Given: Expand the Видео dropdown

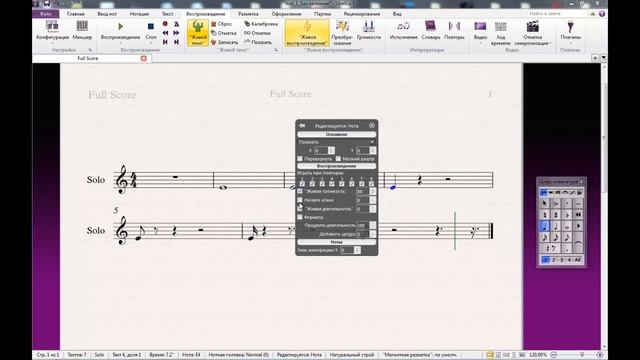Looking at the screenshot, I should click(480, 43).
